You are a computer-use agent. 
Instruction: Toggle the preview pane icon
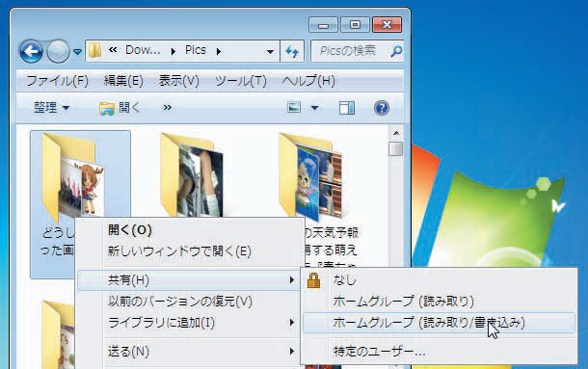347,108
